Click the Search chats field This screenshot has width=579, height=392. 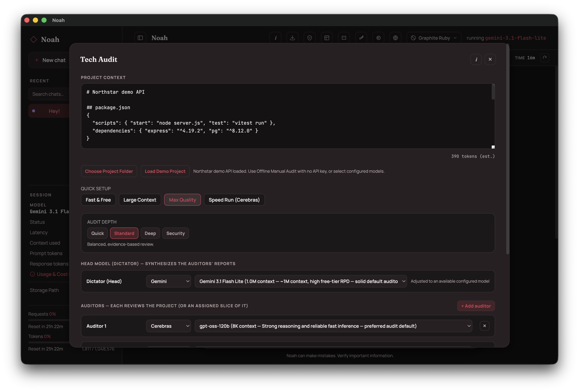[49, 94]
